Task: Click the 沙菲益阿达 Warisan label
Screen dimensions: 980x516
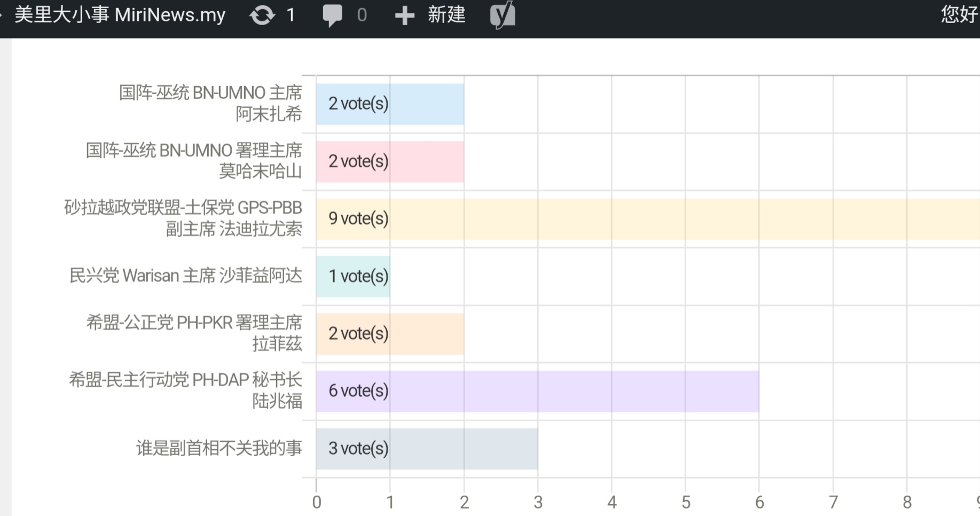Action: pyautogui.click(x=185, y=276)
